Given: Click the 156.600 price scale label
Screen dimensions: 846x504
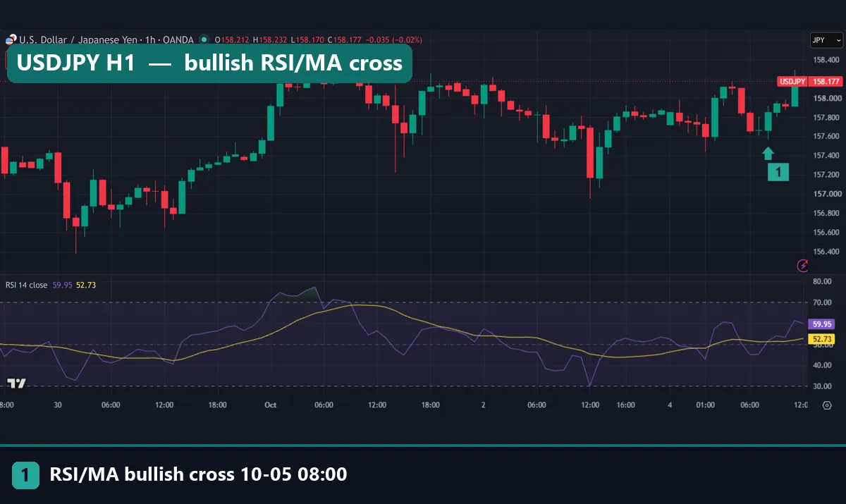Looking at the screenshot, I should click(x=826, y=232).
